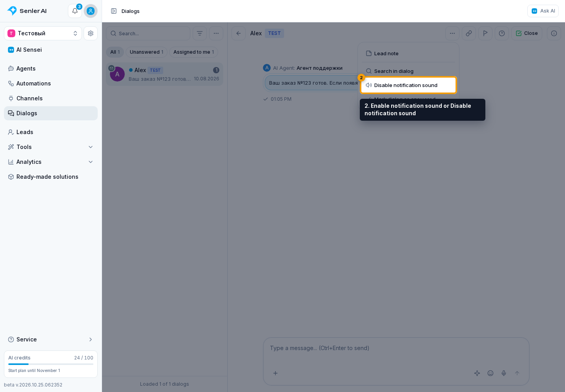565x392 pixels.
Task: Expand the Service menu
Action: 51,339
